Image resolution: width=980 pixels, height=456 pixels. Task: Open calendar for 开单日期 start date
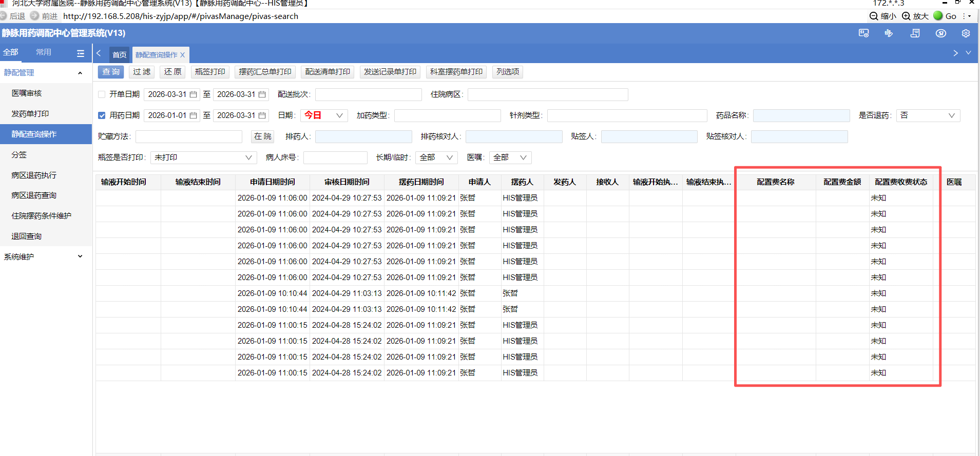tap(194, 94)
